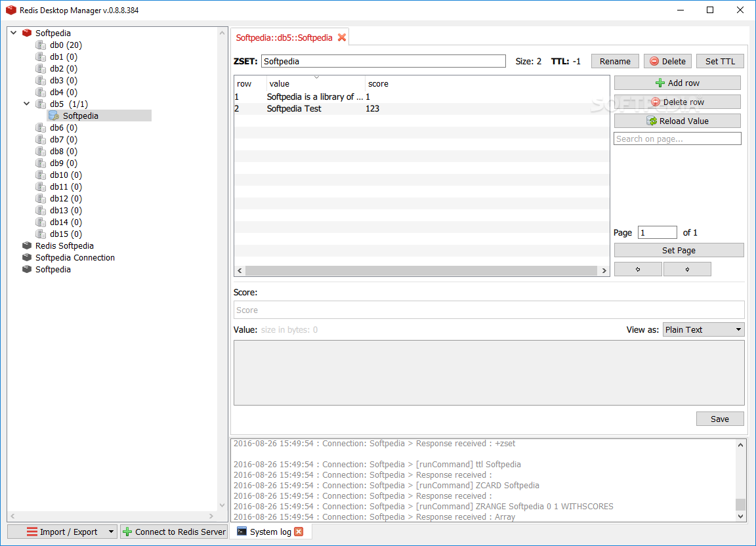Go to next page with right arrow
The height and width of the screenshot is (546, 756).
687,269
